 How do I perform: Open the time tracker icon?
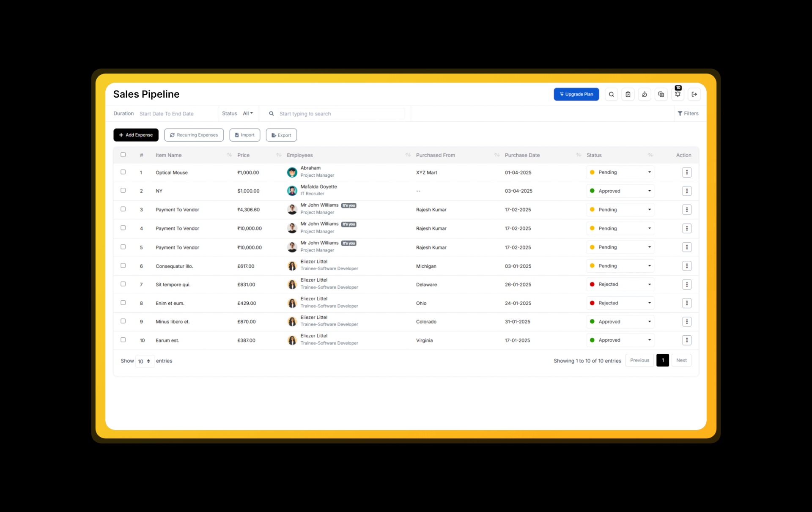click(645, 94)
